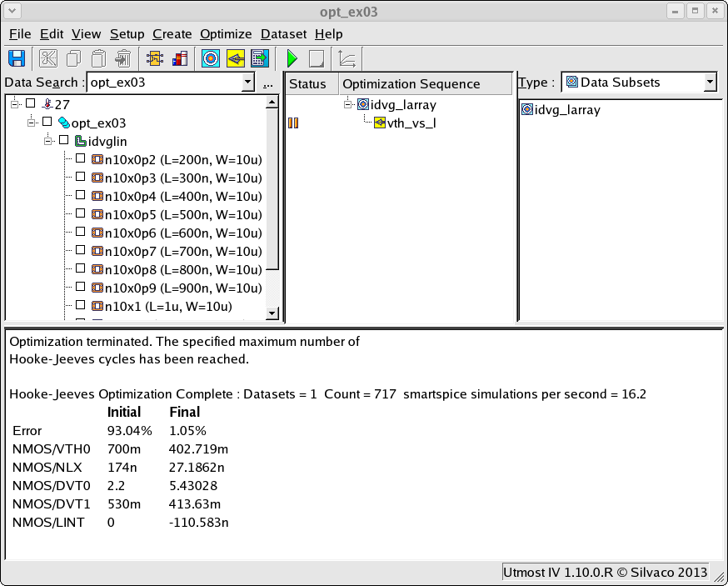Open the View menu
728x586 pixels.
pos(86,34)
